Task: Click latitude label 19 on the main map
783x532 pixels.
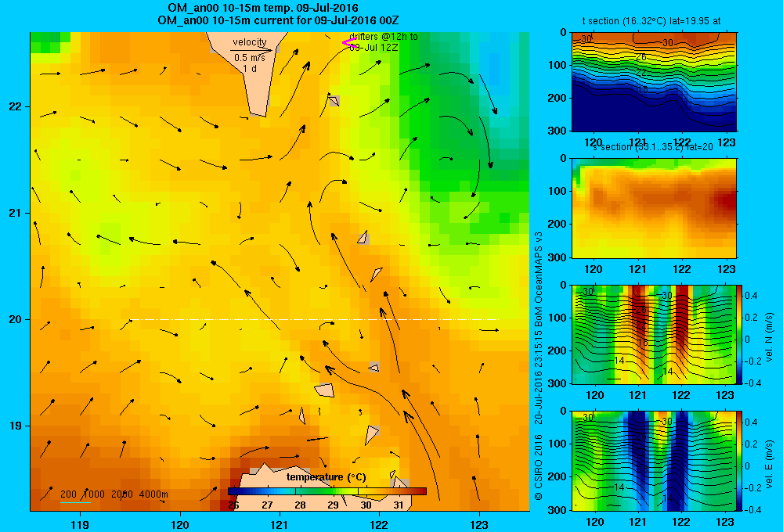Action: point(15,426)
